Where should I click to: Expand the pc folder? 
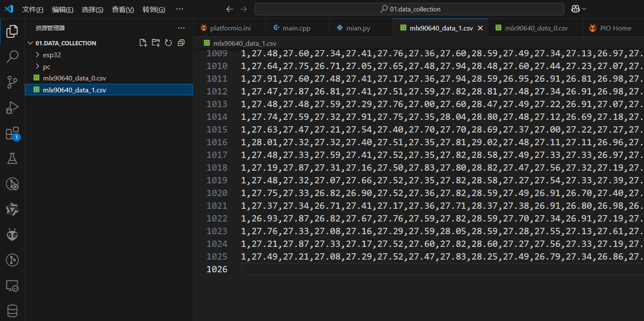pyautogui.click(x=47, y=66)
